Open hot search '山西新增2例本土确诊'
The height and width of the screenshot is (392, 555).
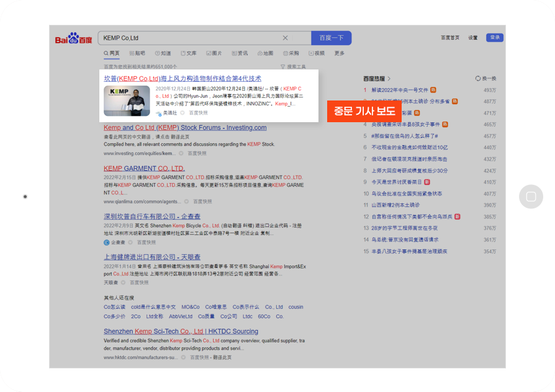[395, 205]
